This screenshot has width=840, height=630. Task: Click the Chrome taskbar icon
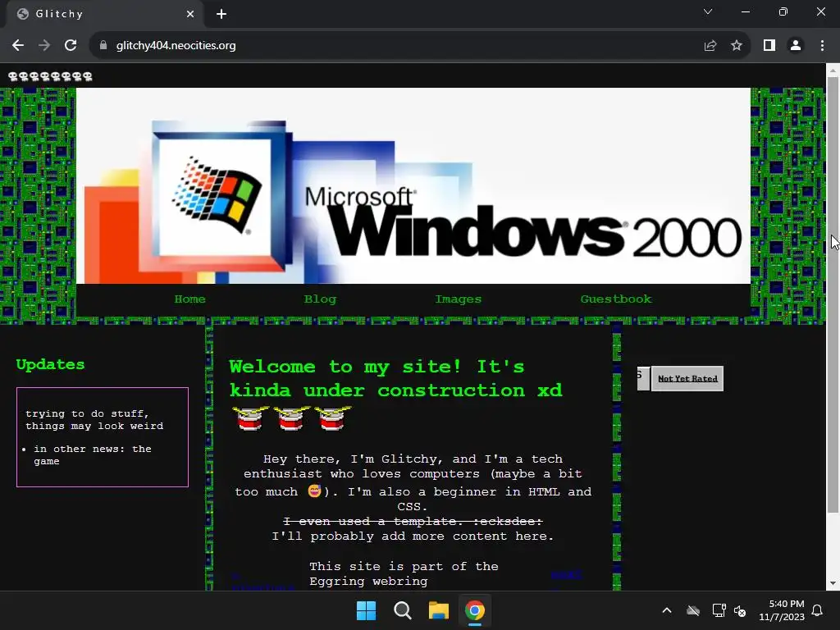(475, 610)
